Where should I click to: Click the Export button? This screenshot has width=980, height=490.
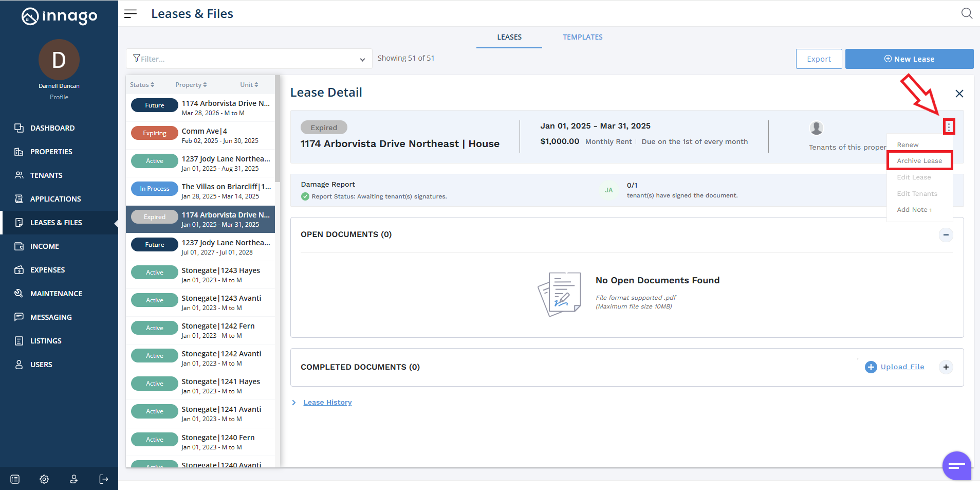point(819,59)
